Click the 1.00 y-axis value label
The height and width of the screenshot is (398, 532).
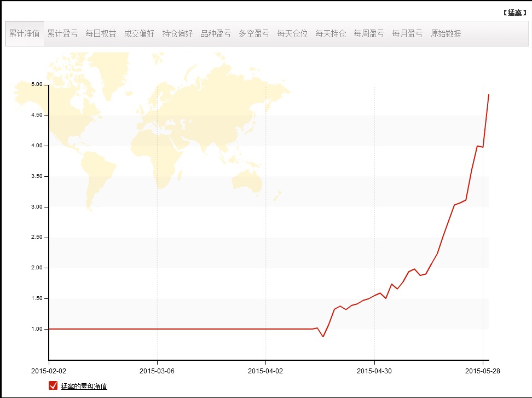click(x=37, y=329)
